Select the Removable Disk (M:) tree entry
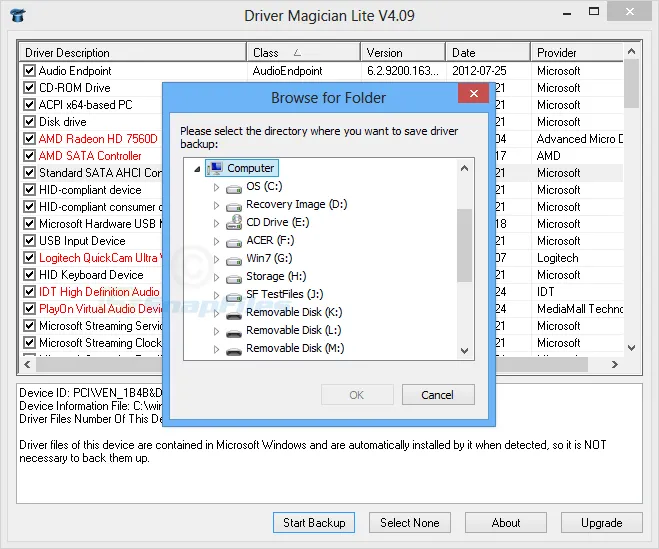This screenshot has height=549, width=659. pos(295,348)
